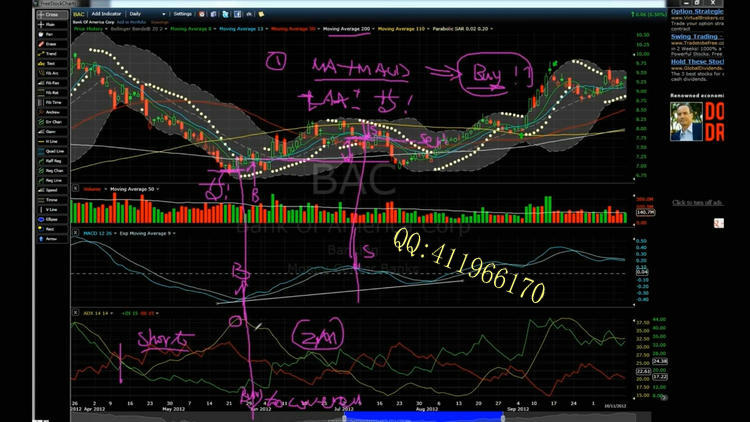
Task: Select the Pan tool
Action: [52, 34]
